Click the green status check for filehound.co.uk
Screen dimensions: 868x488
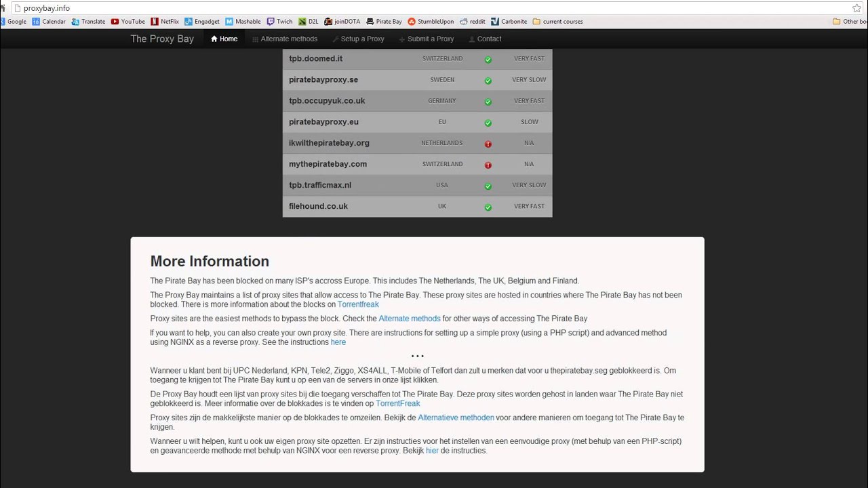488,207
